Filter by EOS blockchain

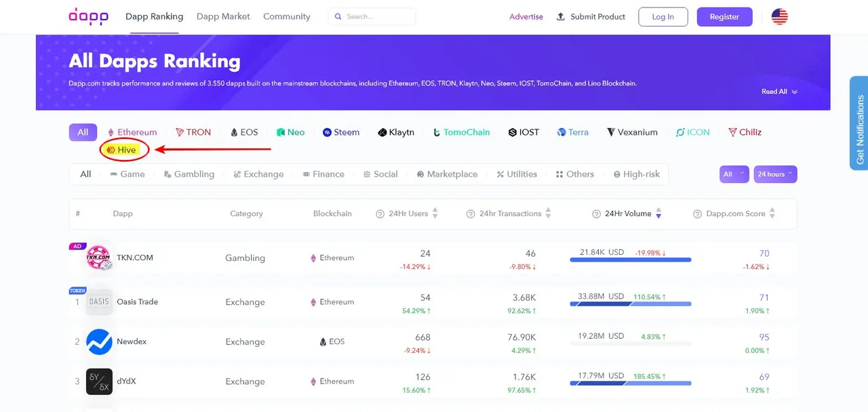click(244, 132)
